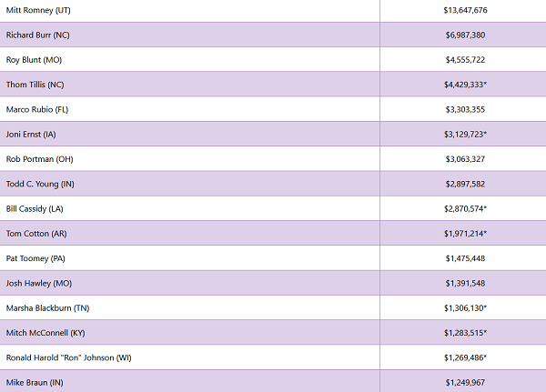Click Richard Burr (NC) row name
Screen dimensions: 546x392
click(37, 35)
